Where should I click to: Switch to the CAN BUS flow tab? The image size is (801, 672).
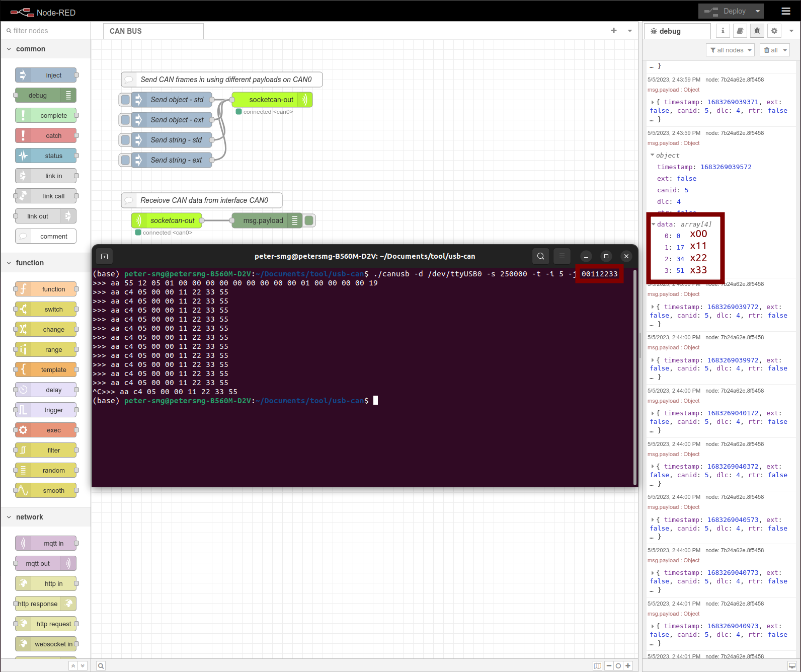pyautogui.click(x=153, y=31)
